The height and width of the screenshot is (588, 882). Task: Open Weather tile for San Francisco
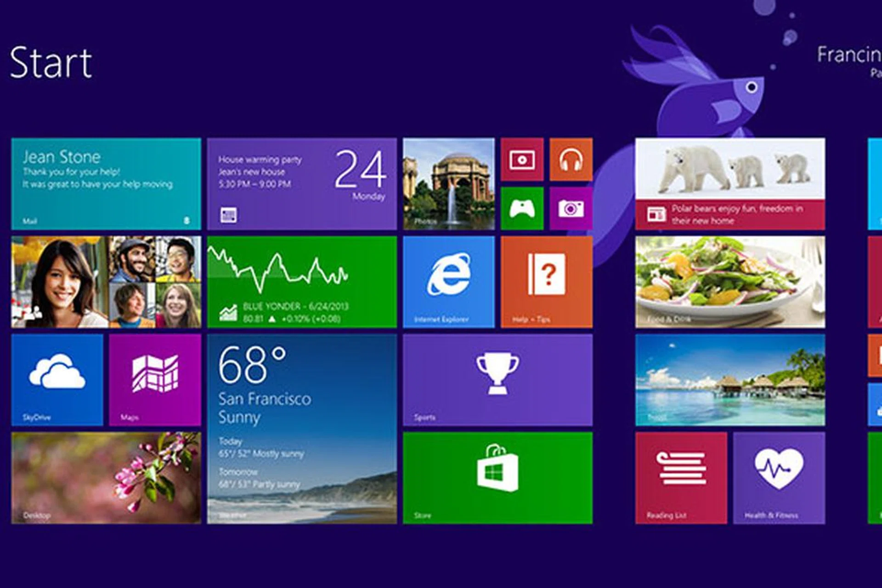click(x=302, y=429)
